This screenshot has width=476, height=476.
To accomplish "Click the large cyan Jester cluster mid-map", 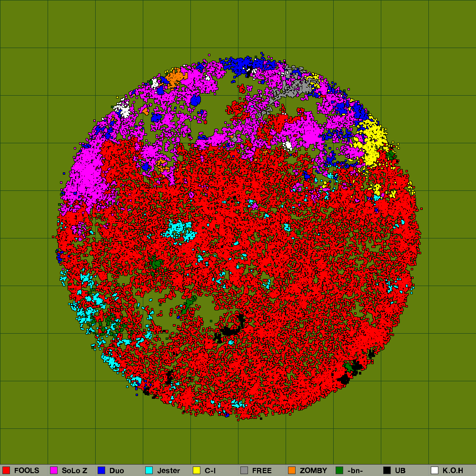I will coord(177,230).
